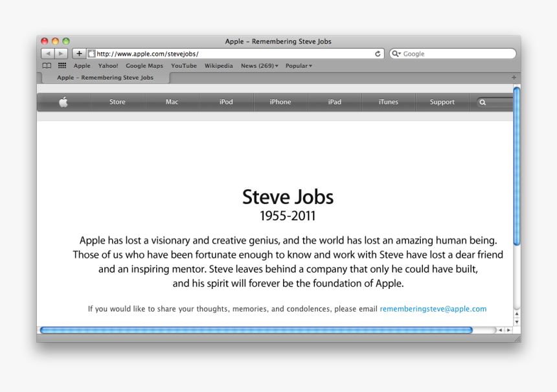The image size is (557, 392).
Task: Click the Apple logo in site navigation
Action: (x=63, y=102)
